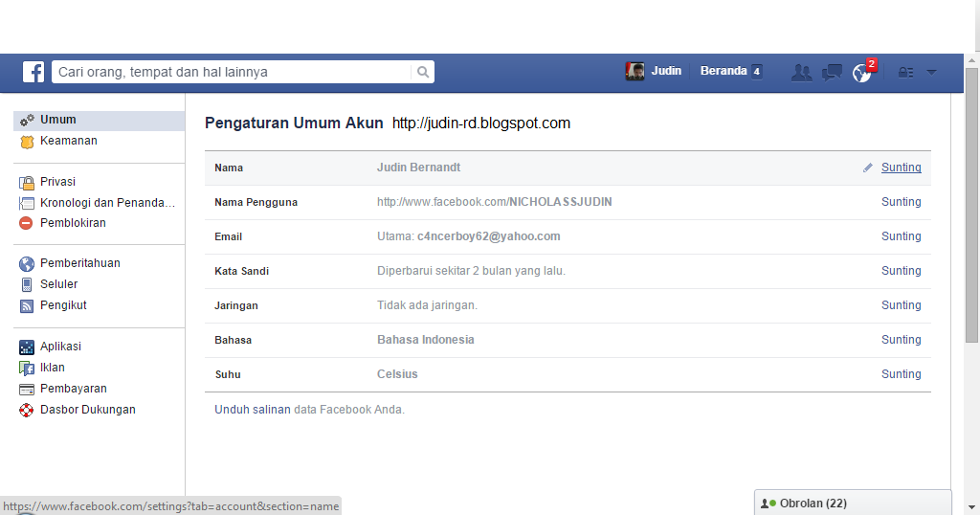Open Pemblokiran settings label

73,222
